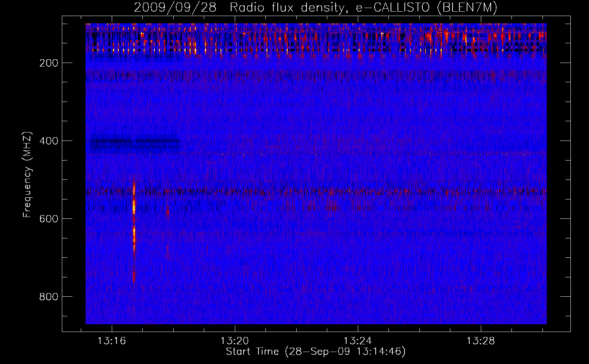Click the '13:28' time tick label
This screenshot has width=589, height=364.
tap(481, 341)
